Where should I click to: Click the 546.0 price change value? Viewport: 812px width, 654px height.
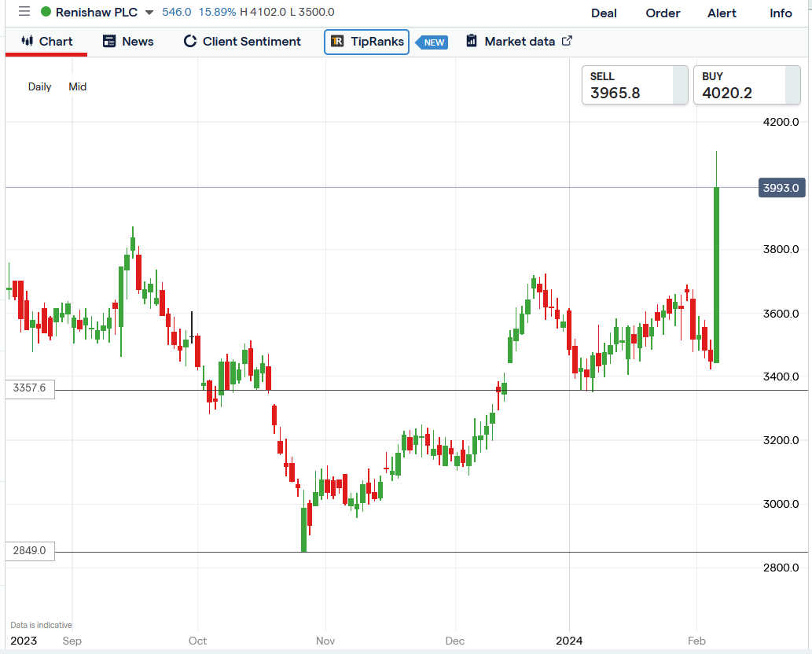click(177, 12)
